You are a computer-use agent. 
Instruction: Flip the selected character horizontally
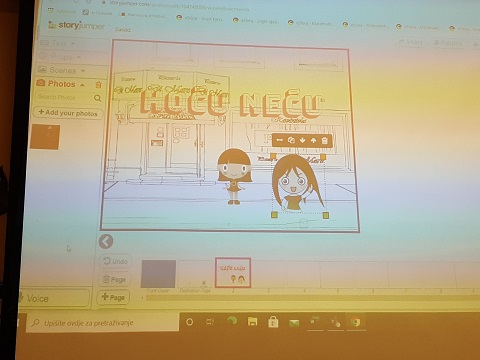(x=280, y=140)
